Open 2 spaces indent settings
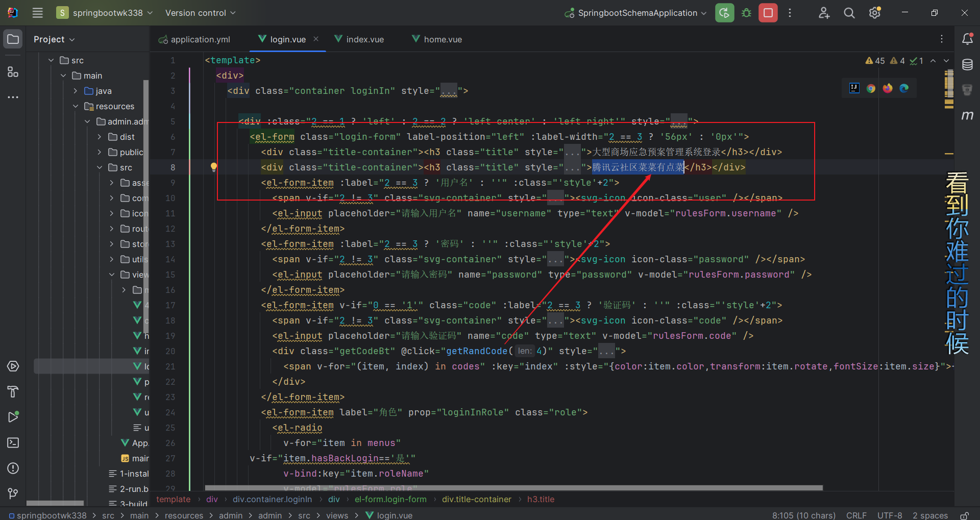980x520 pixels. coord(930,515)
